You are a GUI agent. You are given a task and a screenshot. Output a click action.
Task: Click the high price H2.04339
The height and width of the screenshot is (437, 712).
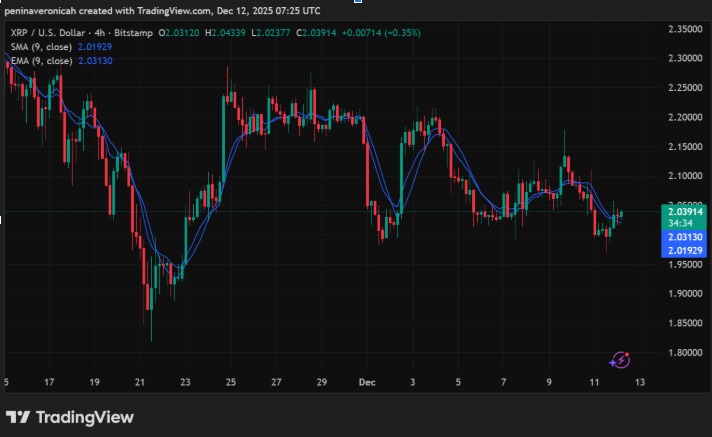tap(225, 33)
